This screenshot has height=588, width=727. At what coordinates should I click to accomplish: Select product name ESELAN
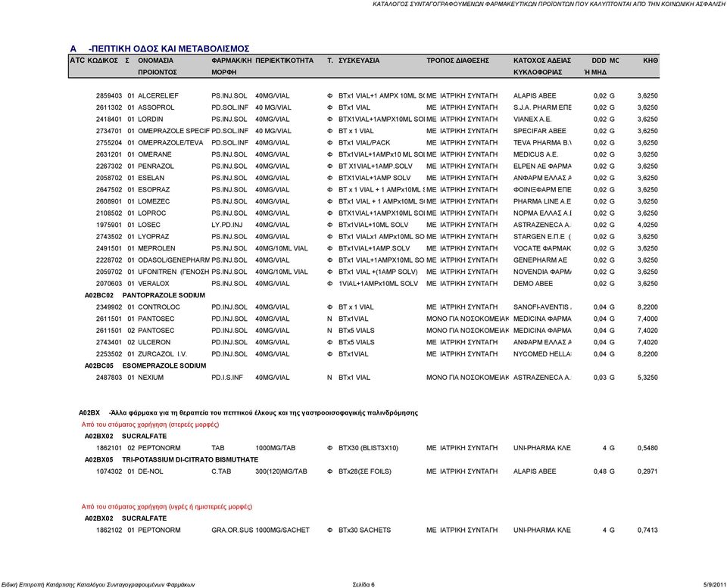click(151, 178)
